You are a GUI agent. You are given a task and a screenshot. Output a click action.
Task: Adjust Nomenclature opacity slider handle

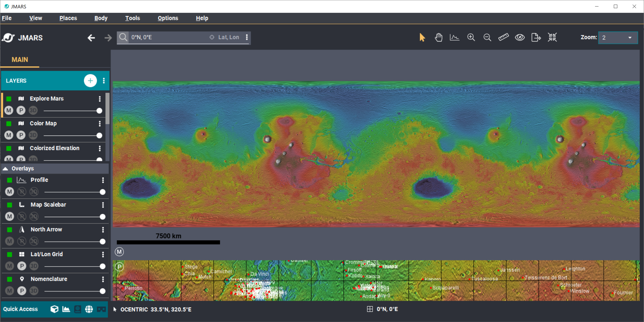[103, 291]
